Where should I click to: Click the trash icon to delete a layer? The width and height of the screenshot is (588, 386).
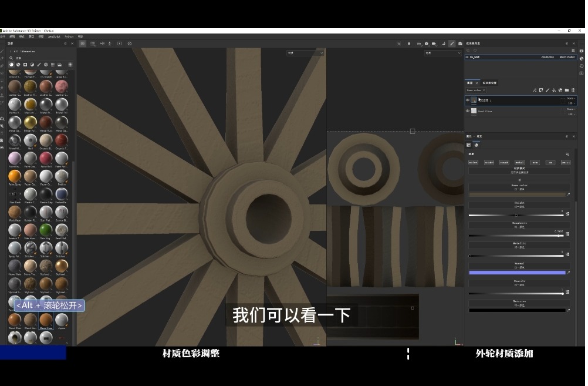click(x=573, y=90)
